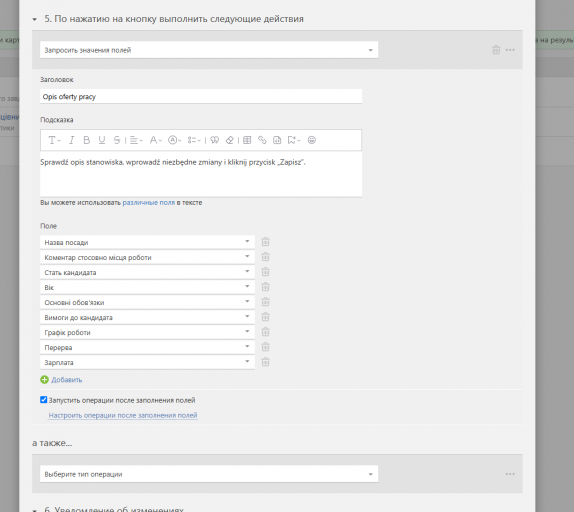Delete the 'Запросить значения полей' action
The width and height of the screenshot is (574, 512).
coord(496,50)
